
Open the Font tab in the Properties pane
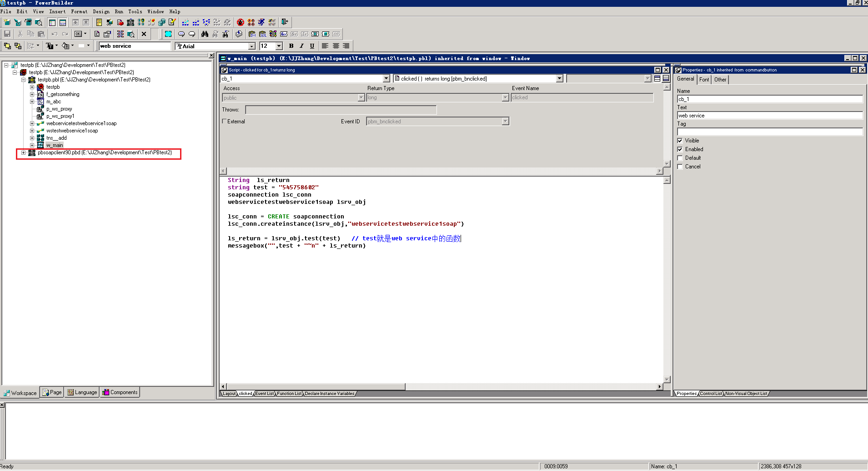coord(704,79)
